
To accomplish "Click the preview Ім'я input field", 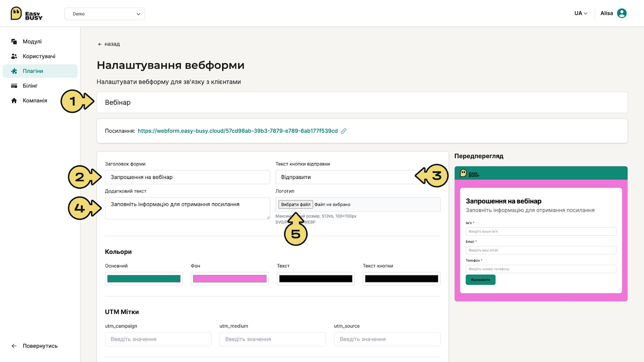I will 541,231.
